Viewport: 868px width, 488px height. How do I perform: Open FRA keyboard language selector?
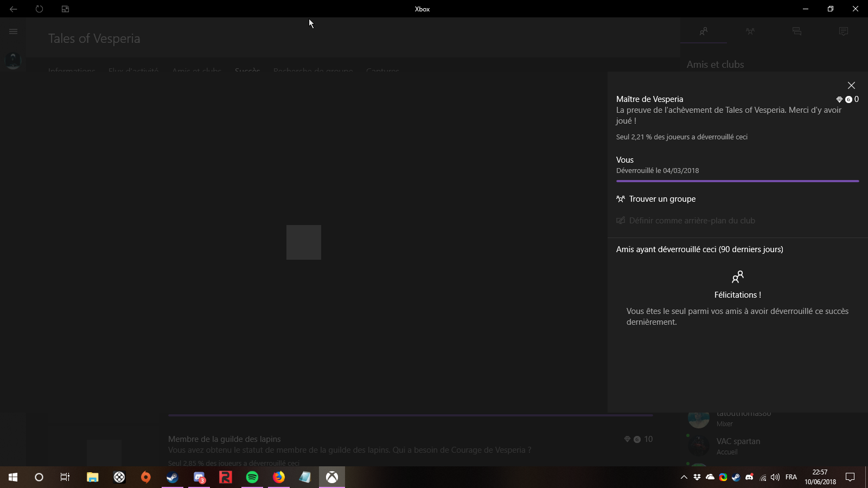pyautogui.click(x=791, y=477)
